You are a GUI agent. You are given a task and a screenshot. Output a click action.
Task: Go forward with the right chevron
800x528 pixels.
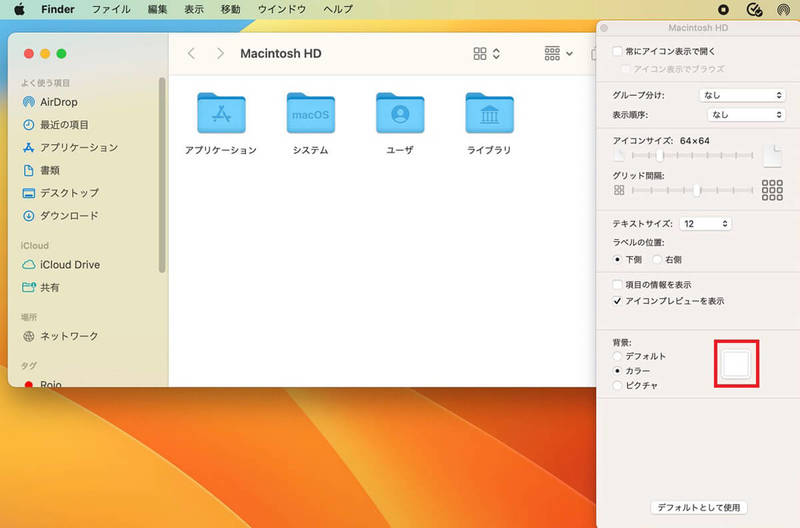click(220, 53)
